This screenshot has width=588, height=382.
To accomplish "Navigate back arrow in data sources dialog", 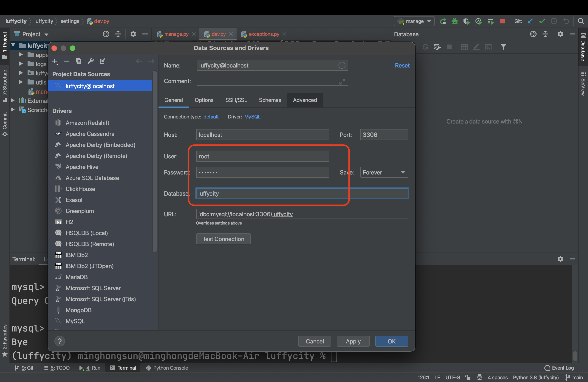I will [139, 61].
